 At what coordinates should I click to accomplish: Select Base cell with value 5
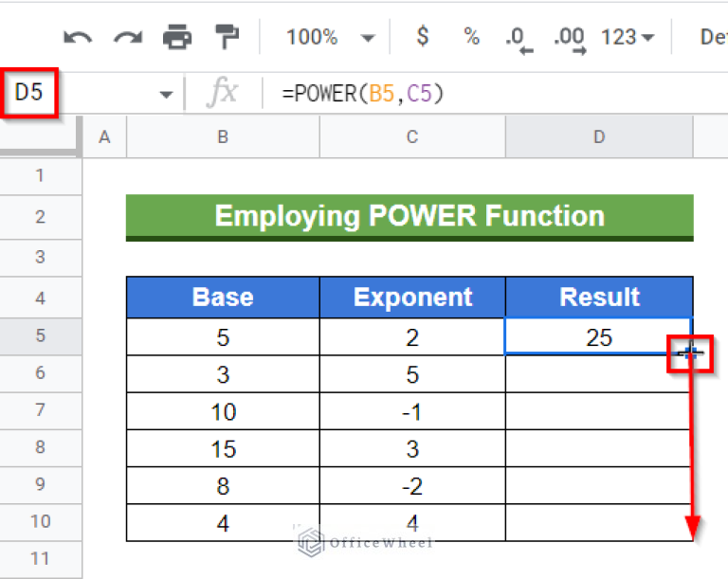click(x=223, y=336)
